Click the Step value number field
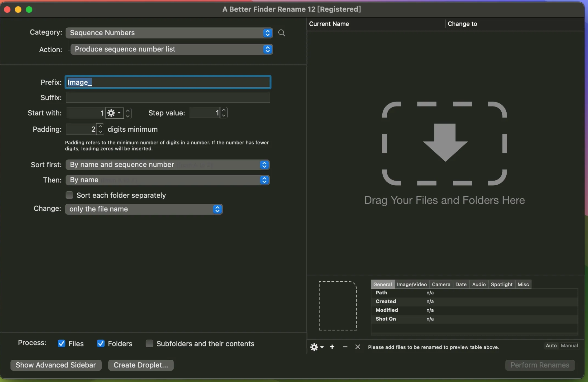The image size is (588, 382). (x=205, y=113)
